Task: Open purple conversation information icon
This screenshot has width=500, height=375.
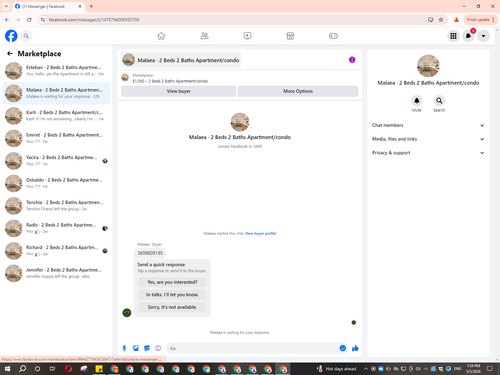Action: (x=352, y=60)
